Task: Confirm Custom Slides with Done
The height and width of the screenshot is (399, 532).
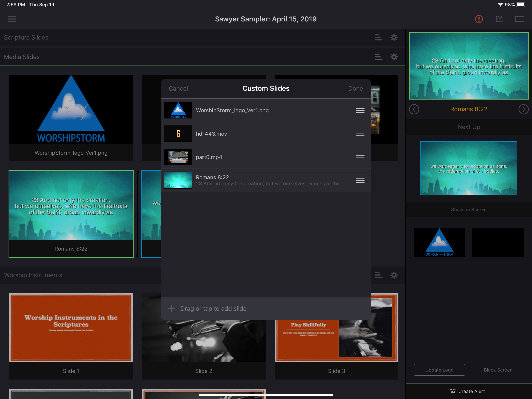Action: [x=355, y=89]
